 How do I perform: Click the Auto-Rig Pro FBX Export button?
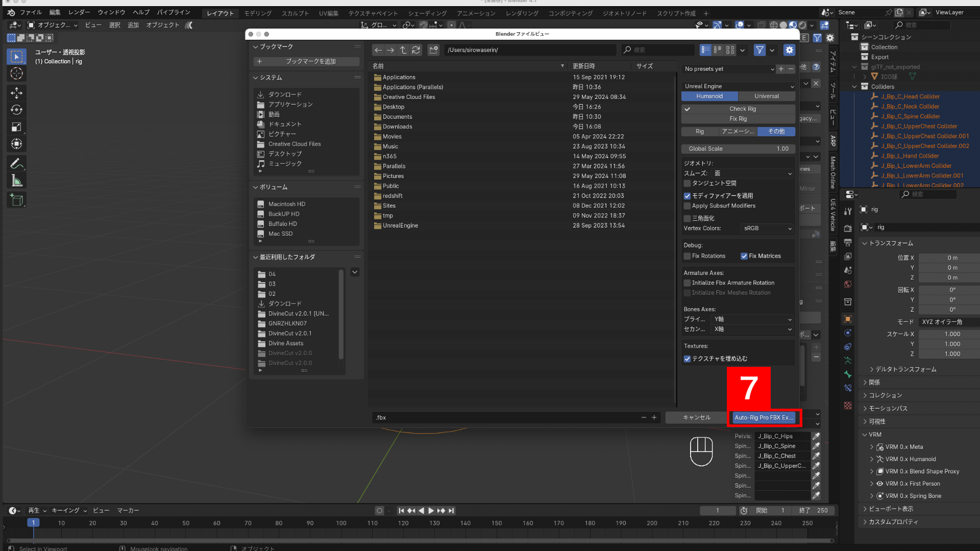(x=764, y=417)
